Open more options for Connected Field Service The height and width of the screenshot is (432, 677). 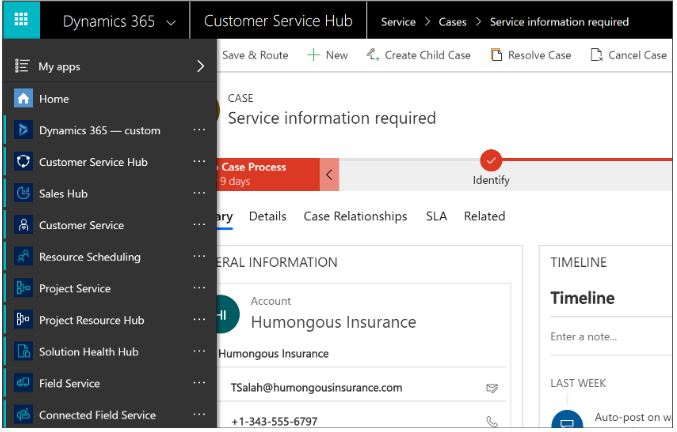point(199,414)
